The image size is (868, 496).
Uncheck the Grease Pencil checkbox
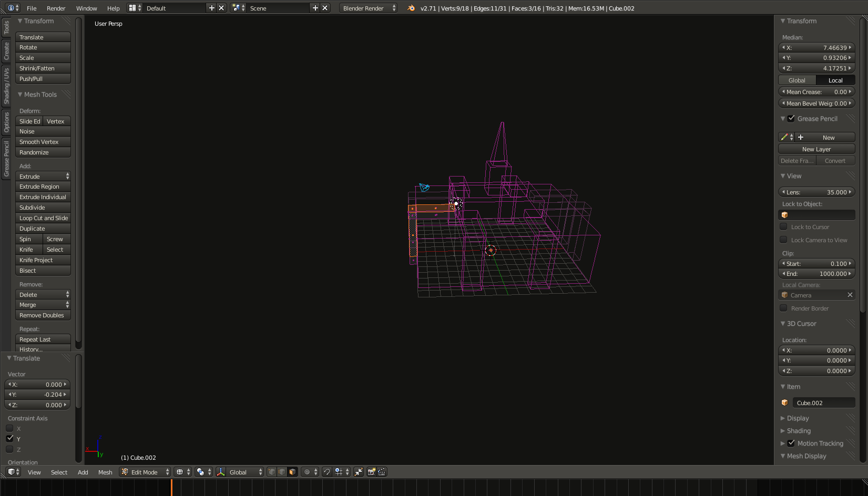click(791, 119)
